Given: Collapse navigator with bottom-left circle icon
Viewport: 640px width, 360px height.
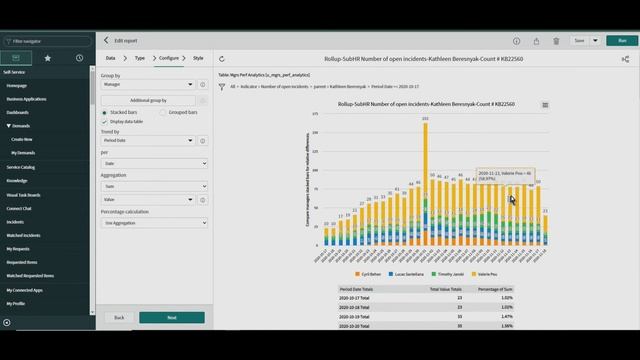Looking at the screenshot, I should click(x=7, y=322).
